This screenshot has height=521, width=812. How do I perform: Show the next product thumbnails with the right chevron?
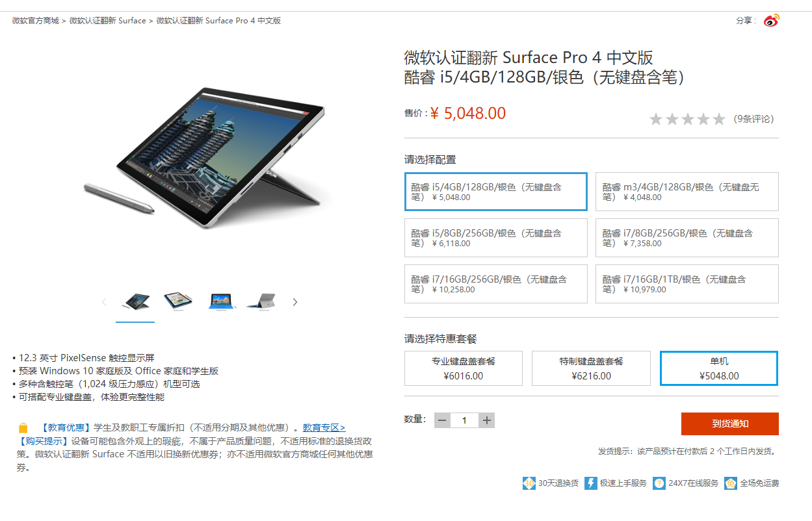pyautogui.click(x=295, y=302)
